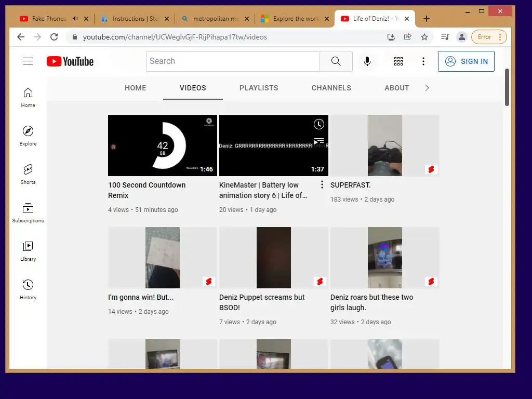Open 100 Second Countdown Remix title
Viewport: 532px width, 399px height.
[x=147, y=190]
